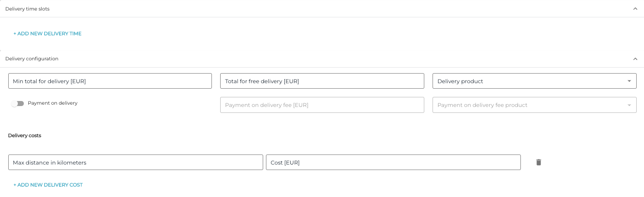The image size is (644, 197).
Task: Collapse the Delivery time slots chevron
Action: click(635, 9)
